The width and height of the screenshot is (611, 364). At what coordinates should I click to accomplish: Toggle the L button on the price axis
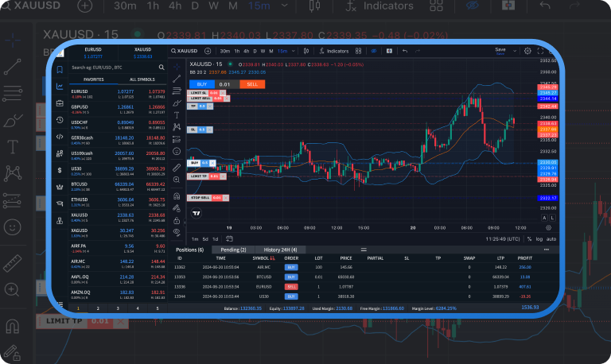click(x=552, y=218)
